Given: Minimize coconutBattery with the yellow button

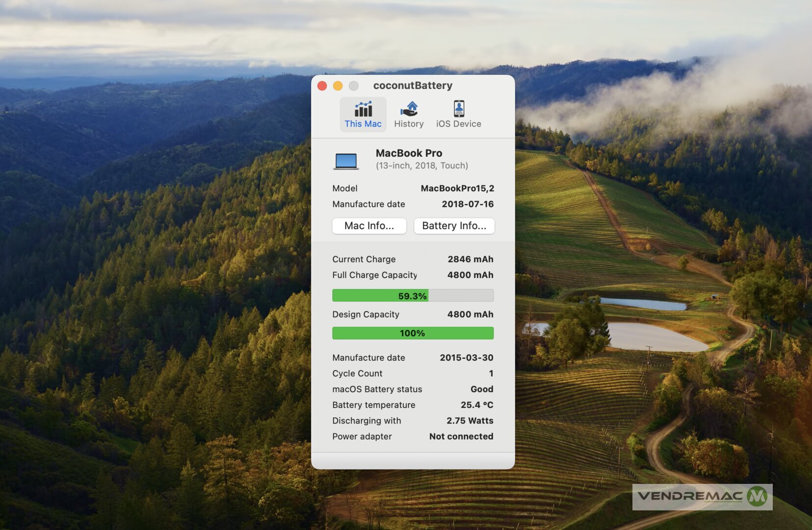Looking at the screenshot, I should click(338, 86).
